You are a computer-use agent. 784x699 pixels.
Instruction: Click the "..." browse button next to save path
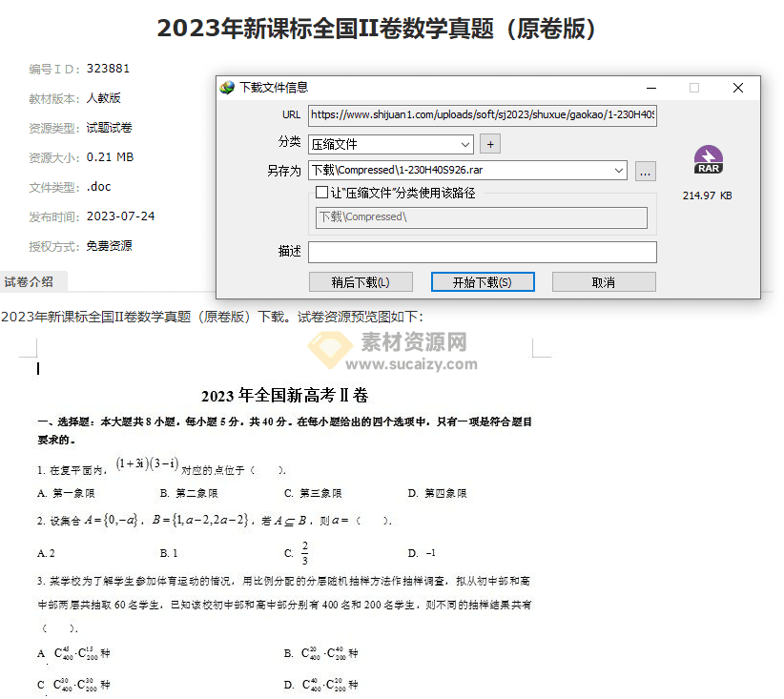coord(646,171)
